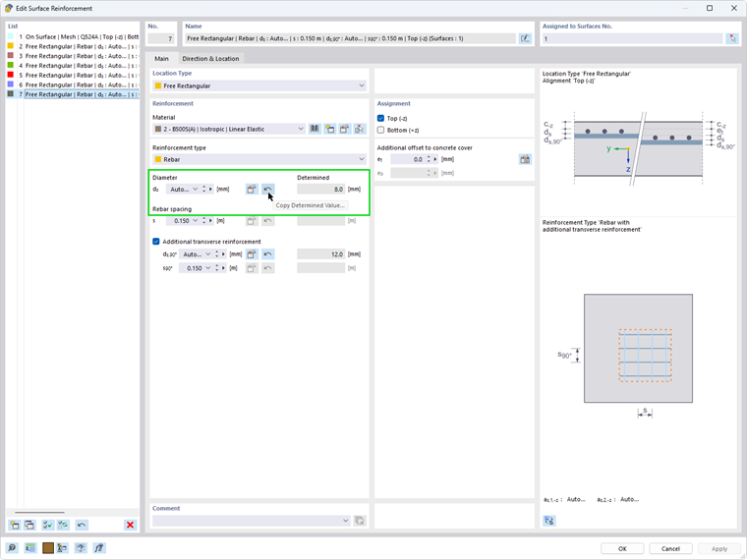Click the OK button
The image size is (747, 560).
[x=622, y=548]
